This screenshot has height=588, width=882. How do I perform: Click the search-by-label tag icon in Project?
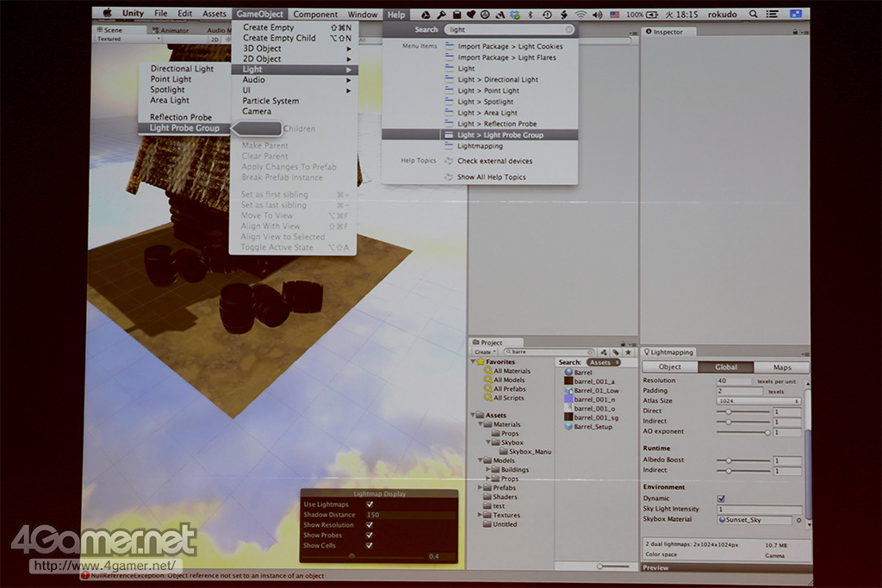pos(616,352)
